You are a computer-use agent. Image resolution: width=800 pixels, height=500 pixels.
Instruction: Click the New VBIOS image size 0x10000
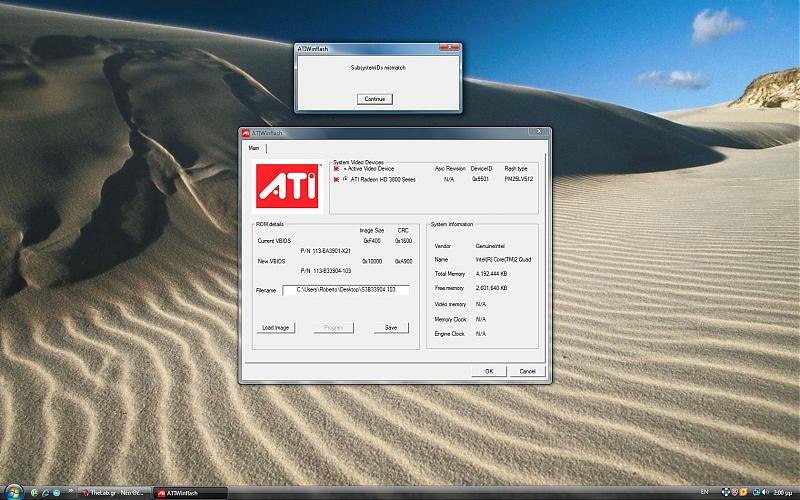point(372,261)
